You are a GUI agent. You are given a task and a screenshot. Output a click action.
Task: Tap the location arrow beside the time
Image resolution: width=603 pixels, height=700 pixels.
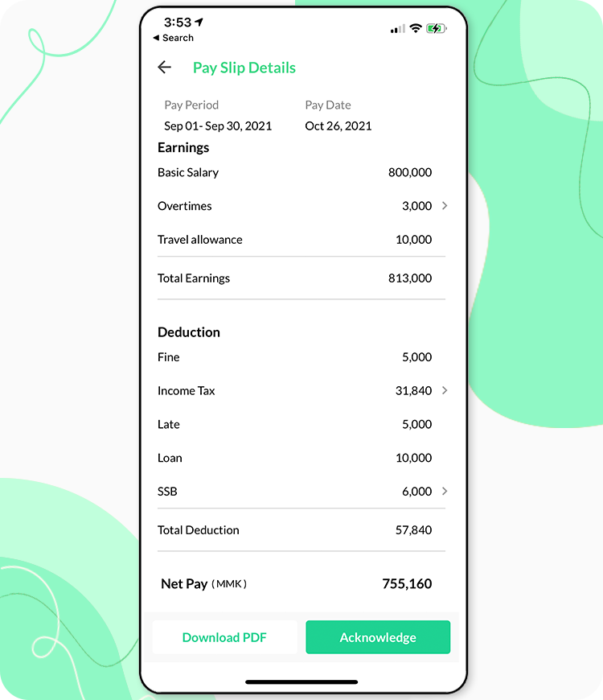tap(199, 22)
